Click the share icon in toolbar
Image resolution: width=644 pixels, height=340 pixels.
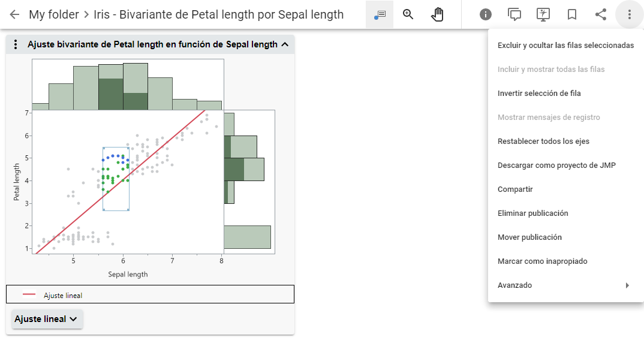[x=600, y=14]
